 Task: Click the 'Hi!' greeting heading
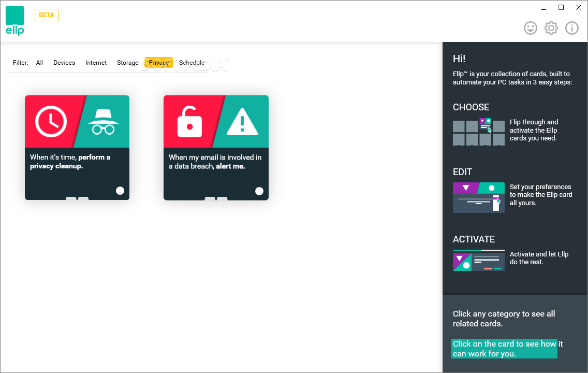[459, 59]
